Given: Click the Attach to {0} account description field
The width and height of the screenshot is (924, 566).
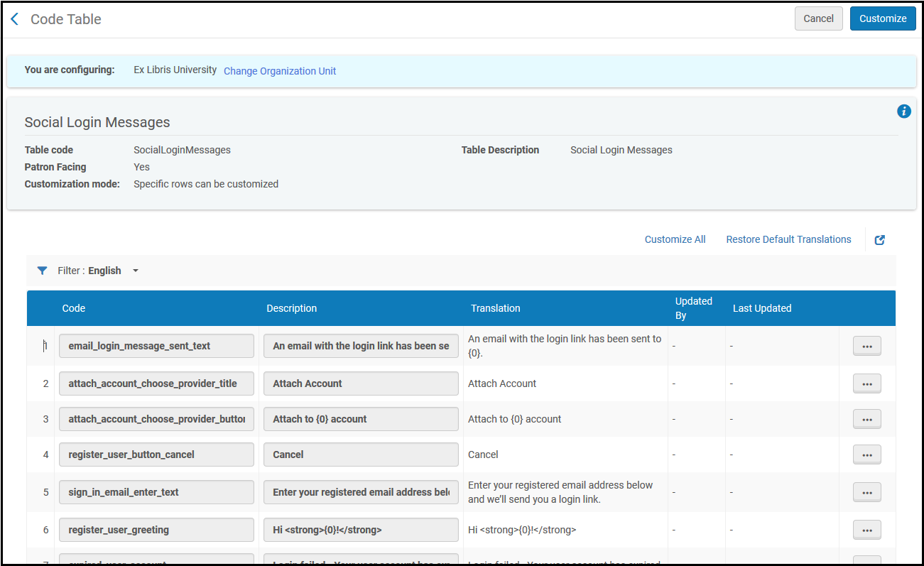Looking at the screenshot, I should [x=361, y=419].
